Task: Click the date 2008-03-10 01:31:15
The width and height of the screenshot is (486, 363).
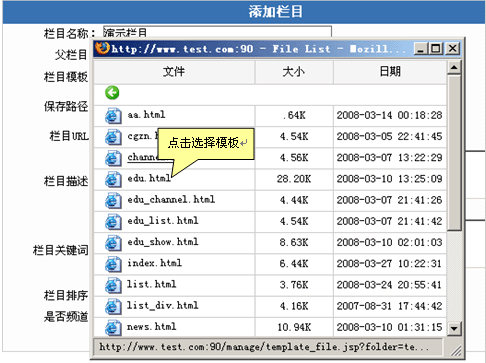Action: pyautogui.click(x=389, y=327)
